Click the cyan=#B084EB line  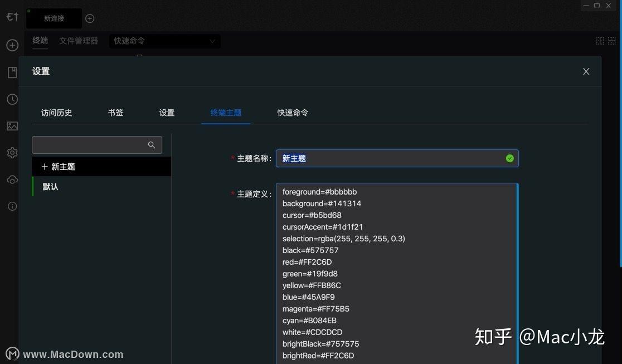click(x=309, y=321)
